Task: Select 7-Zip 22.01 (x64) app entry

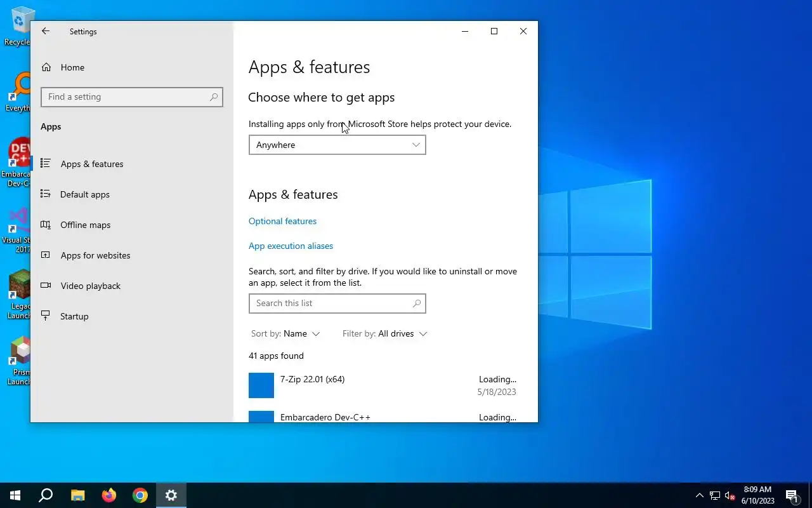Action: pos(383,385)
